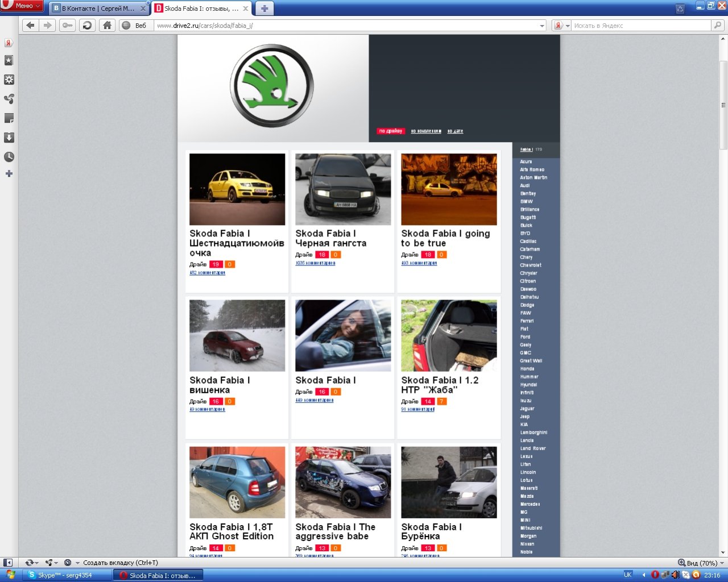Sort by 'по поколениям' link
728x582 pixels.
click(426, 131)
